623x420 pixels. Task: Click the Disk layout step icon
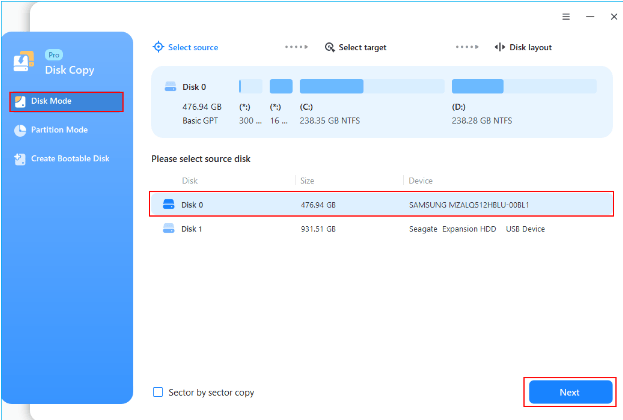click(x=499, y=47)
